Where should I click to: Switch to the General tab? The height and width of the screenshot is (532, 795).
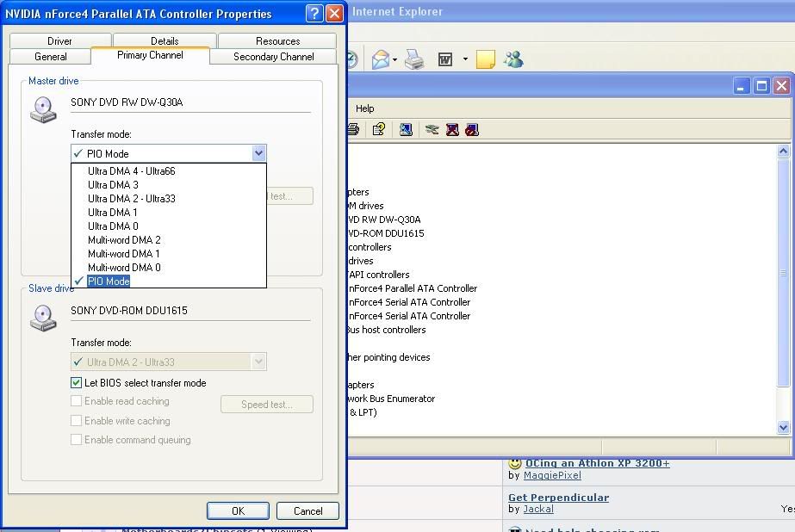(x=50, y=56)
